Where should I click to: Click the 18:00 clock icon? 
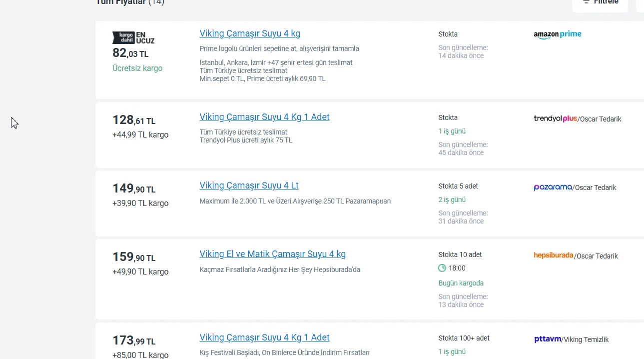point(442,268)
